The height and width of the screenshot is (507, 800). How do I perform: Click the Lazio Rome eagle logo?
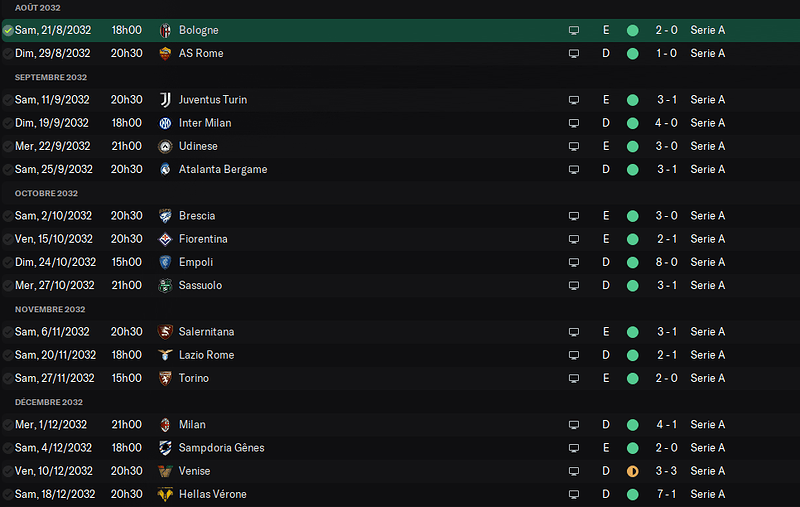coord(165,355)
